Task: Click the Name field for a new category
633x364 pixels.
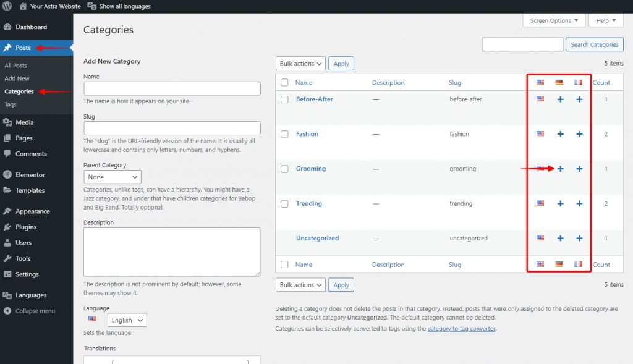Action: 172,88
